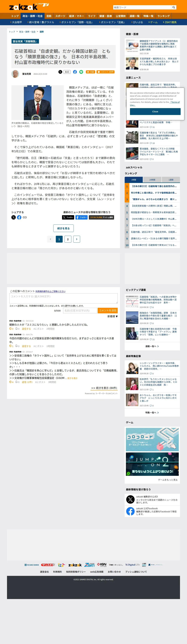Click 続きを見る continue reading button
187x644 pixels.
tap(63, 228)
